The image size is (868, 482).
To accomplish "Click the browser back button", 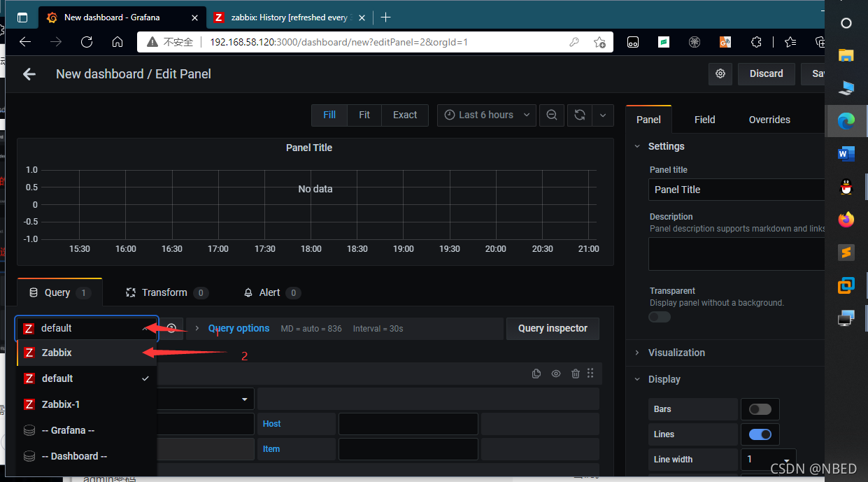I will tap(25, 42).
